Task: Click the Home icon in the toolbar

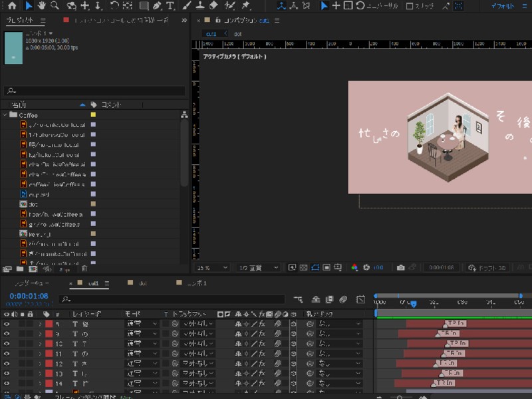Action: click(12, 6)
